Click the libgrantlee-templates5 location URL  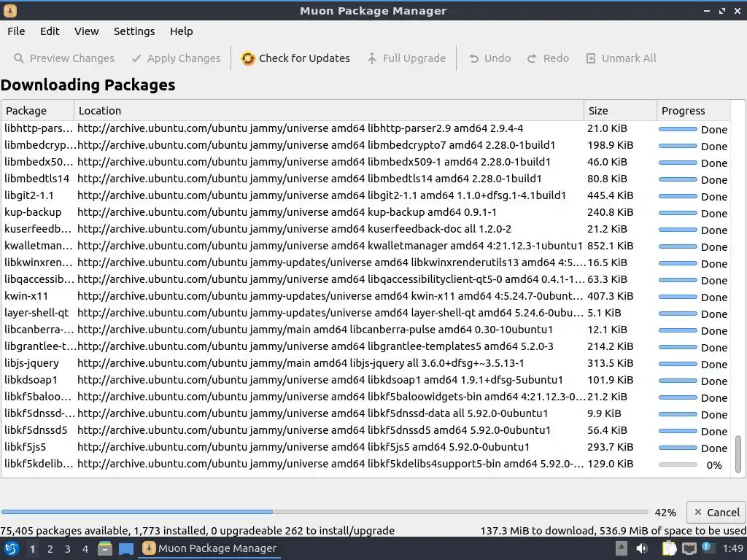(315, 346)
